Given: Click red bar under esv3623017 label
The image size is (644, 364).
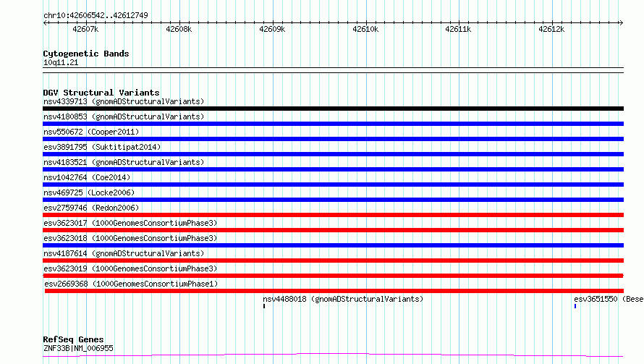Looking at the screenshot, I should tap(333, 230).
